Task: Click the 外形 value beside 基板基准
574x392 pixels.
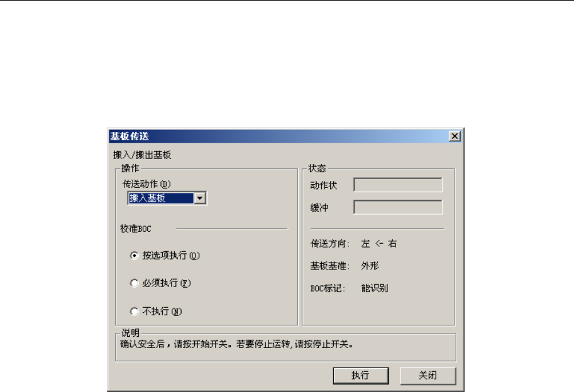Action: pos(370,266)
